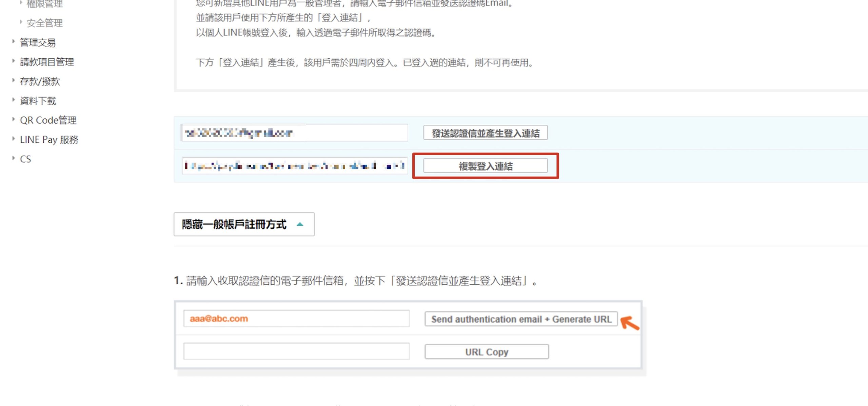Expand the QR Code管理 arrow

point(13,119)
